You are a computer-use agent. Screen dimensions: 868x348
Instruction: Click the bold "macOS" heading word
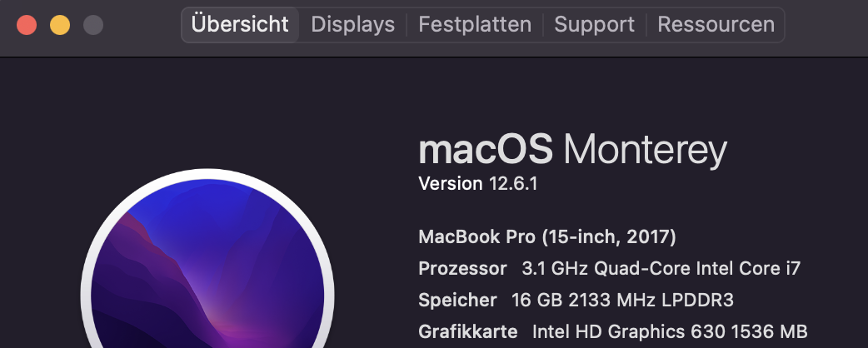pos(485,151)
